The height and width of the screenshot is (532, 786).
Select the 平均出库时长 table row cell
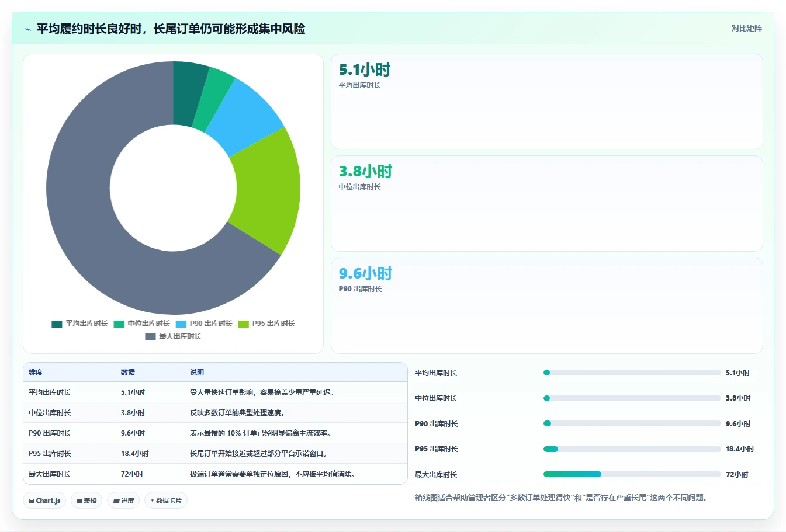tap(50, 392)
